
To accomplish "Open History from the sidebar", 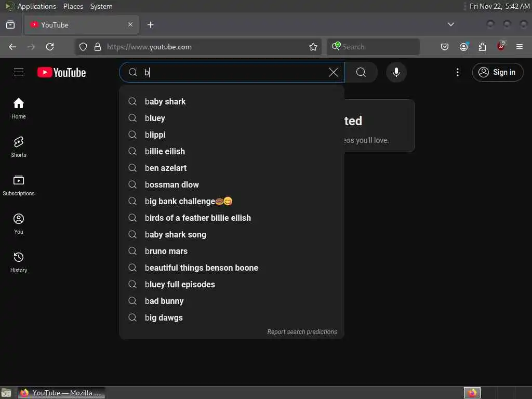I will point(19,262).
